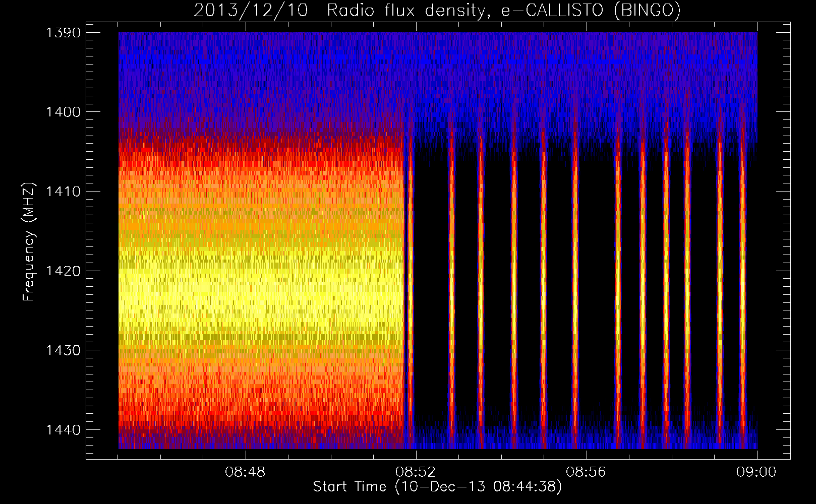Viewport: 816px width, 504px height.
Task: Click the 08:52 time tick label
Action: pyautogui.click(x=416, y=472)
